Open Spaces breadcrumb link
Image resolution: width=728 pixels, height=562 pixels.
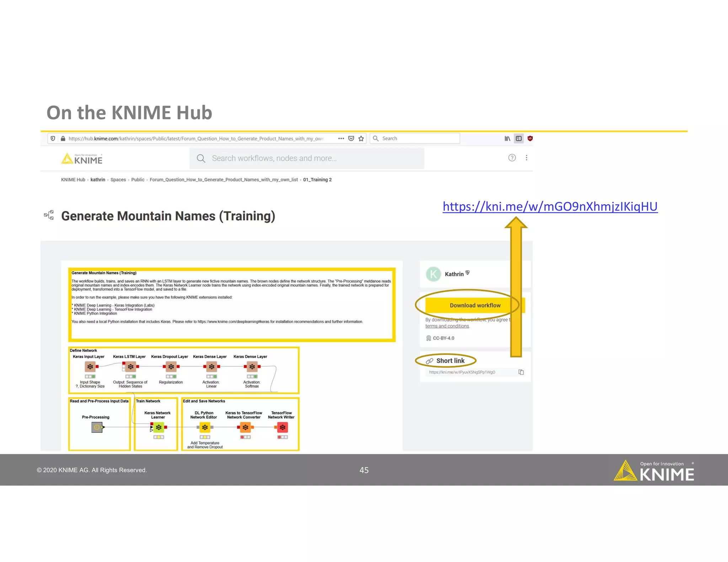pos(118,180)
